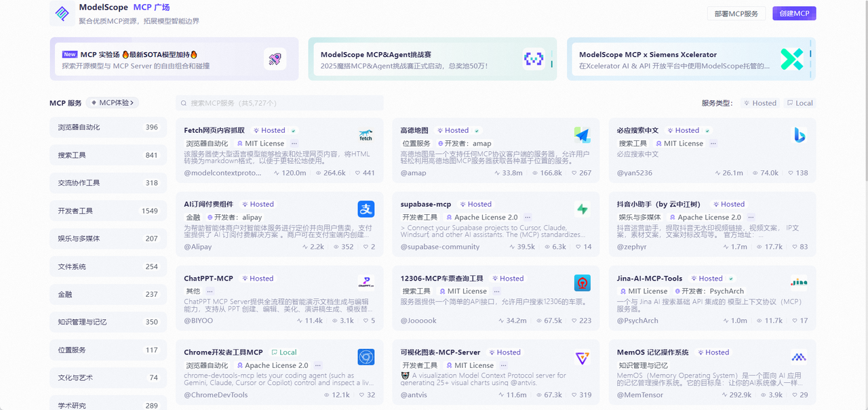
Task: Click the Fetch service logo icon
Action: click(x=366, y=135)
